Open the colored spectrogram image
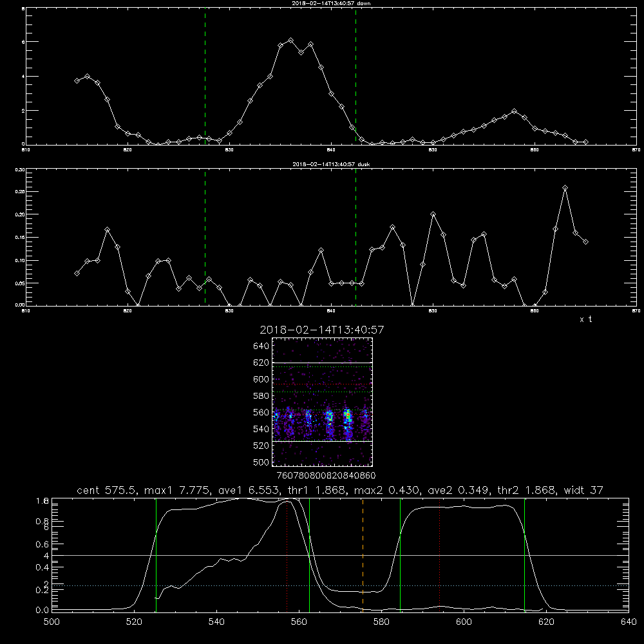The height and width of the screenshot is (644, 644). (x=323, y=402)
